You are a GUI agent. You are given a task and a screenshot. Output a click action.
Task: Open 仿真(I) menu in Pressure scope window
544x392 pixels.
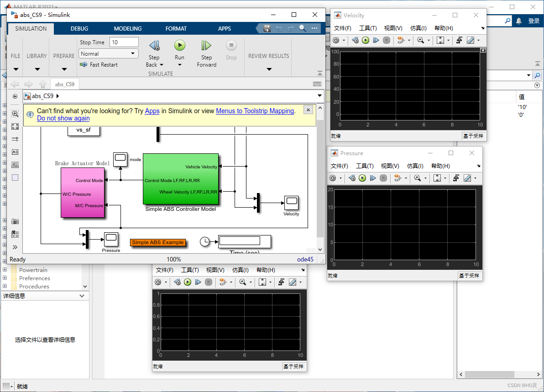coord(415,166)
